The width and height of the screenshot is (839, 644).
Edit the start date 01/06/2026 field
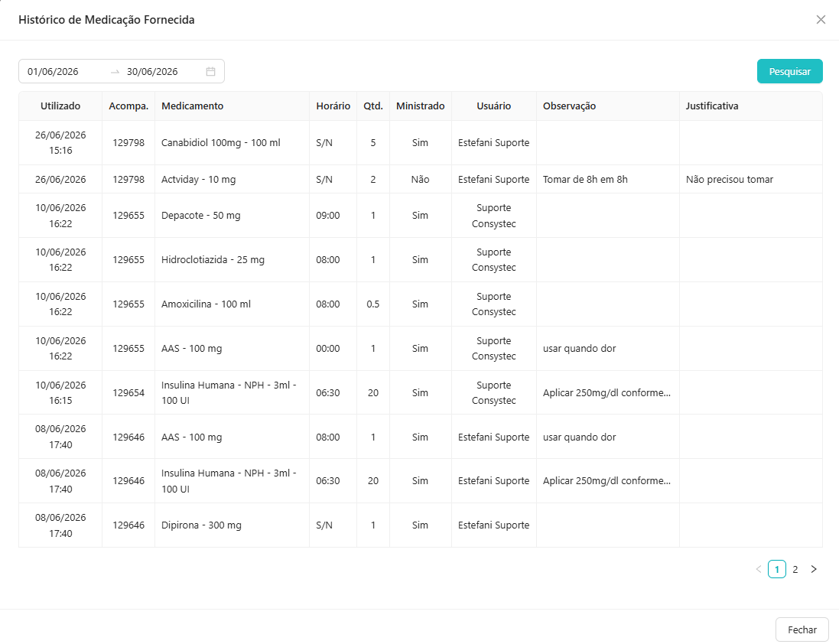(64, 72)
